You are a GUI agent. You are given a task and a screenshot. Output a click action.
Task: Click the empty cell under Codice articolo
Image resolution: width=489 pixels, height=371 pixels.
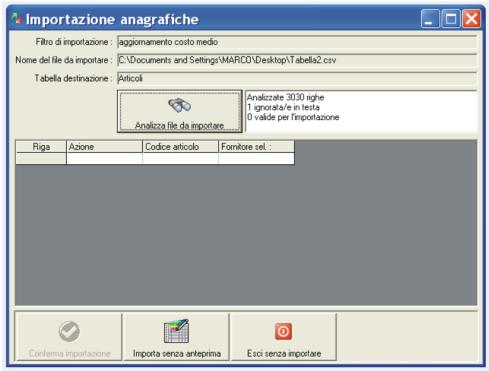tap(180, 158)
